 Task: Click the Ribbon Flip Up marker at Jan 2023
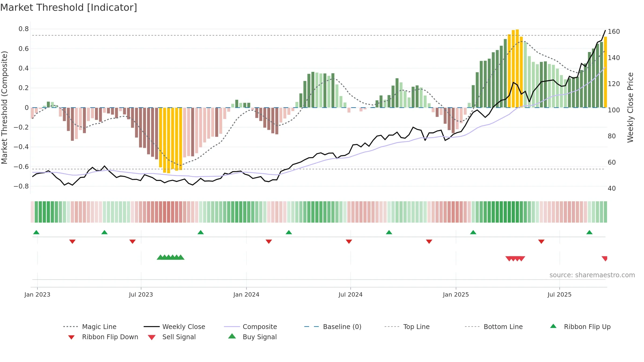point(36,232)
